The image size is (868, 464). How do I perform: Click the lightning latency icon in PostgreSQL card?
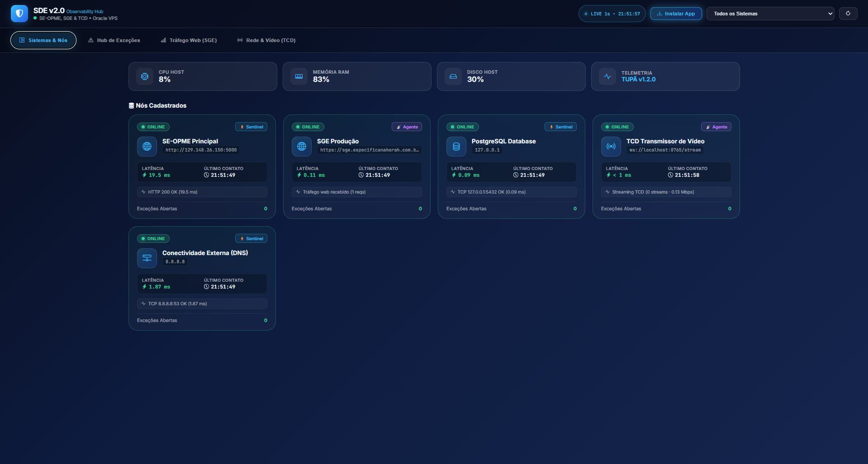[454, 175]
